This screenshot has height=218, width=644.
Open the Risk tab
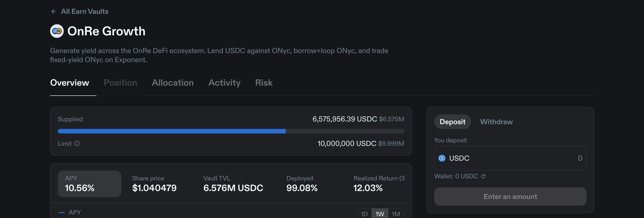(x=264, y=83)
